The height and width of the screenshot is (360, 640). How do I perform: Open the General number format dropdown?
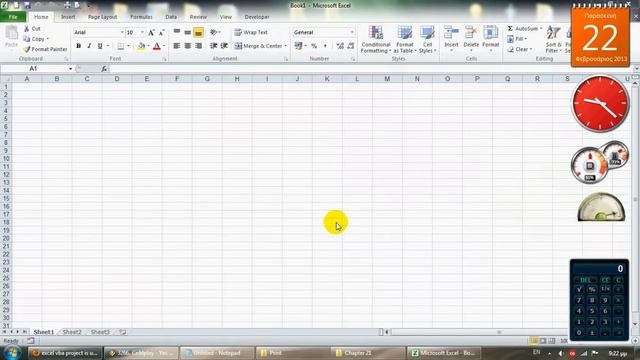click(352, 32)
